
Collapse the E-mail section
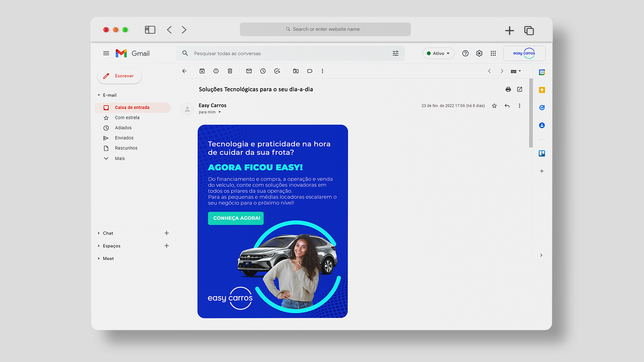pyautogui.click(x=99, y=95)
